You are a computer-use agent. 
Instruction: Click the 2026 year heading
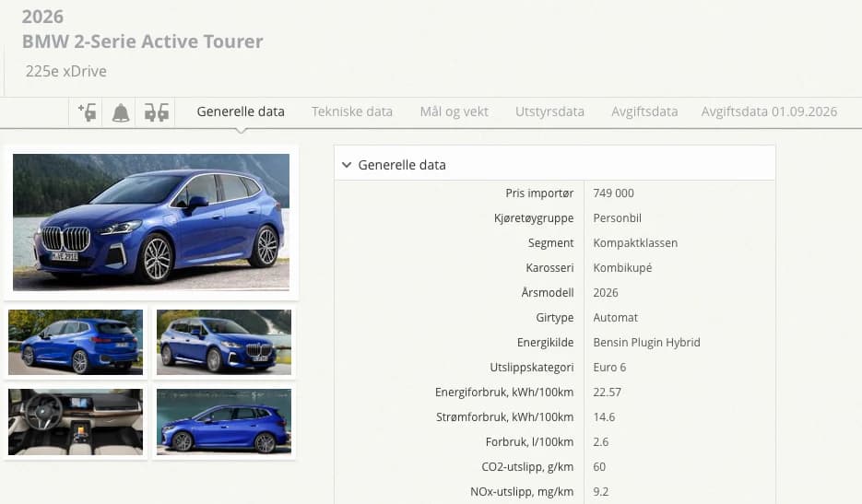click(x=42, y=17)
